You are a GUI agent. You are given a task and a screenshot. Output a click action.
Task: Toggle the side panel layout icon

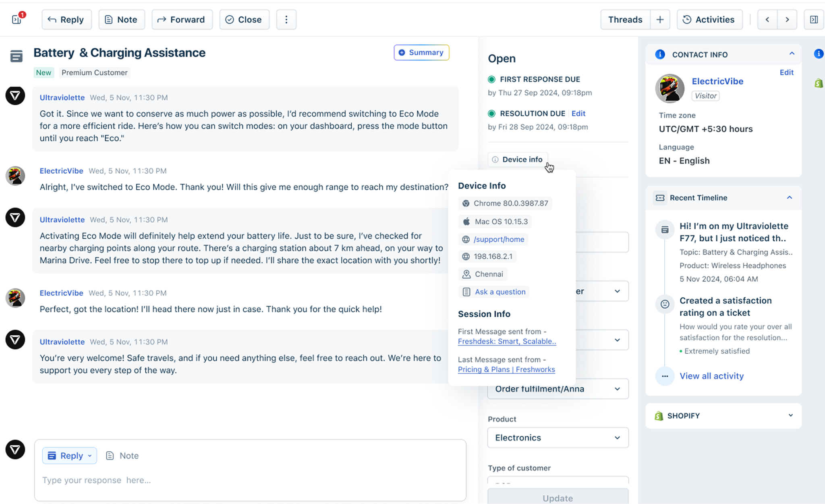click(814, 19)
